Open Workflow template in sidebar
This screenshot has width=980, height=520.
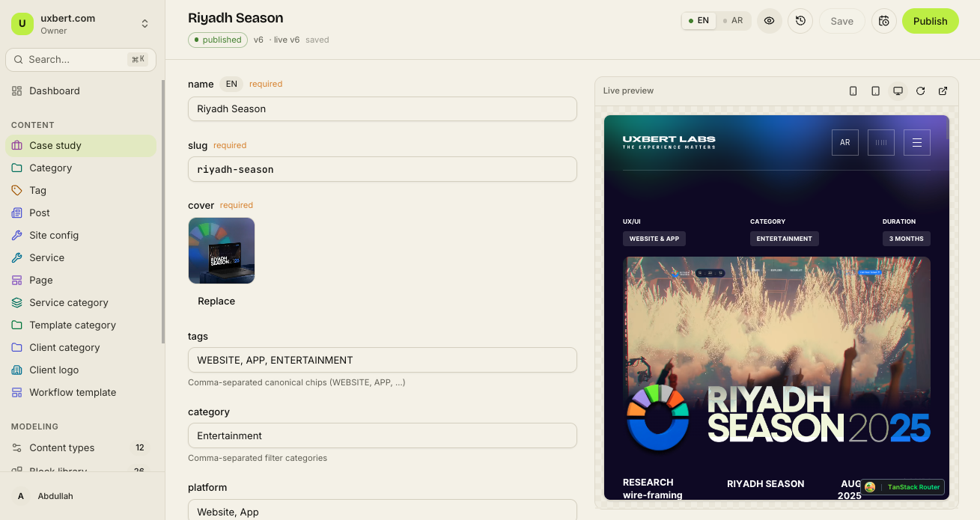point(81,392)
